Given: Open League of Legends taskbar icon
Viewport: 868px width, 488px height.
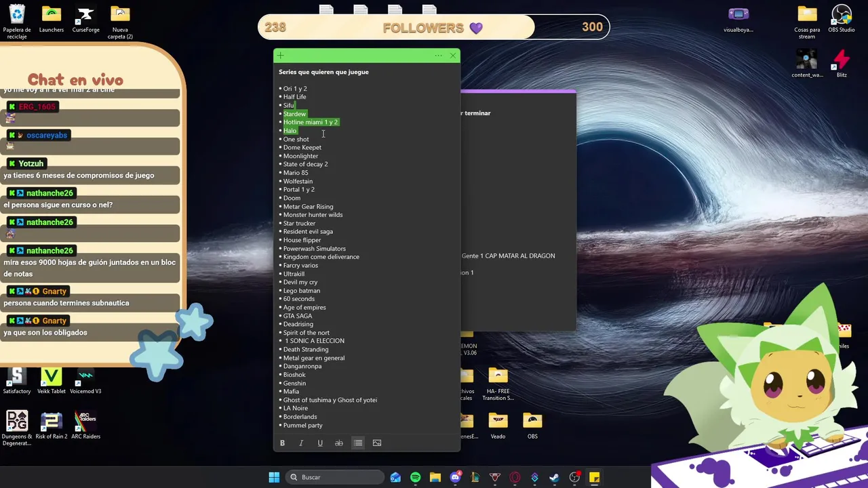Looking at the screenshot, I should pyautogui.click(x=475, y=477).
